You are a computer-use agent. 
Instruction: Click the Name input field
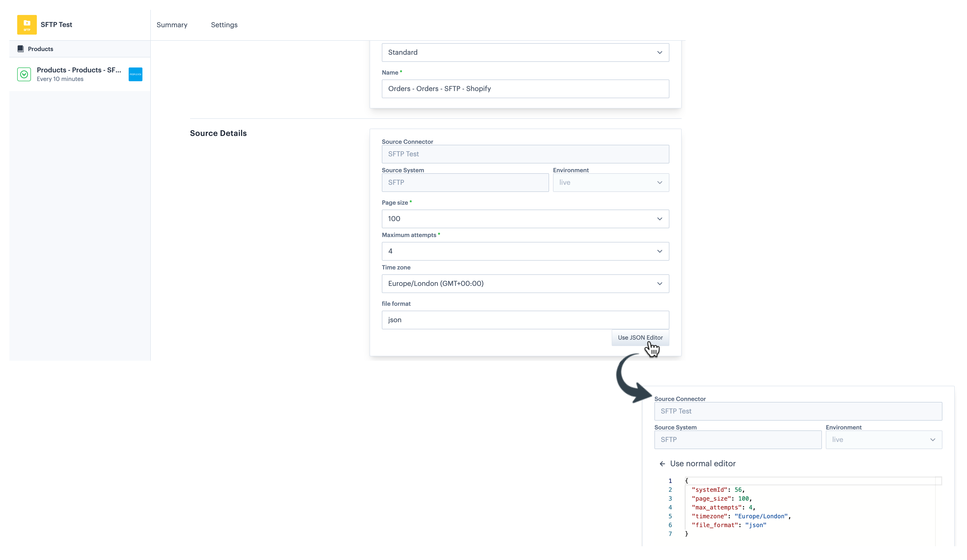point(525,89)
